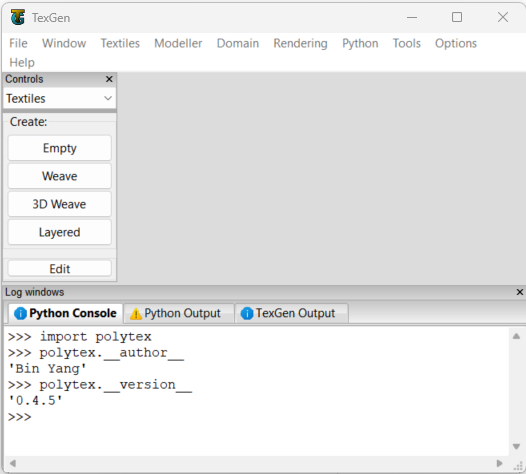Open the Python menu
The image size is (526, 474).
(x=360, y=43)
